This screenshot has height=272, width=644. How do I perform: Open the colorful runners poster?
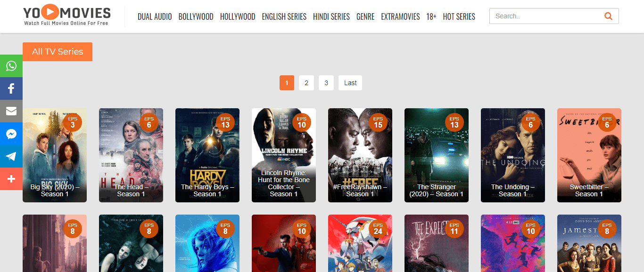pyautogui.click(x=513, y=243)
